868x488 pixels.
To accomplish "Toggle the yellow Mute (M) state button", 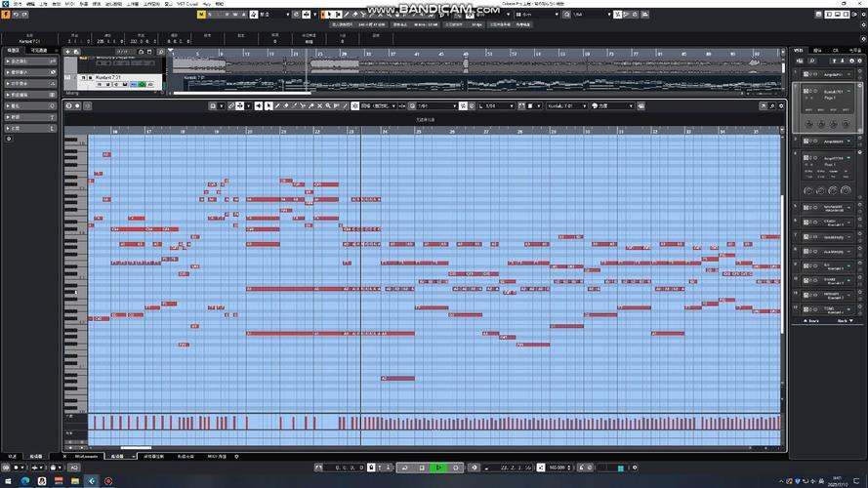I will coord(201,15).
